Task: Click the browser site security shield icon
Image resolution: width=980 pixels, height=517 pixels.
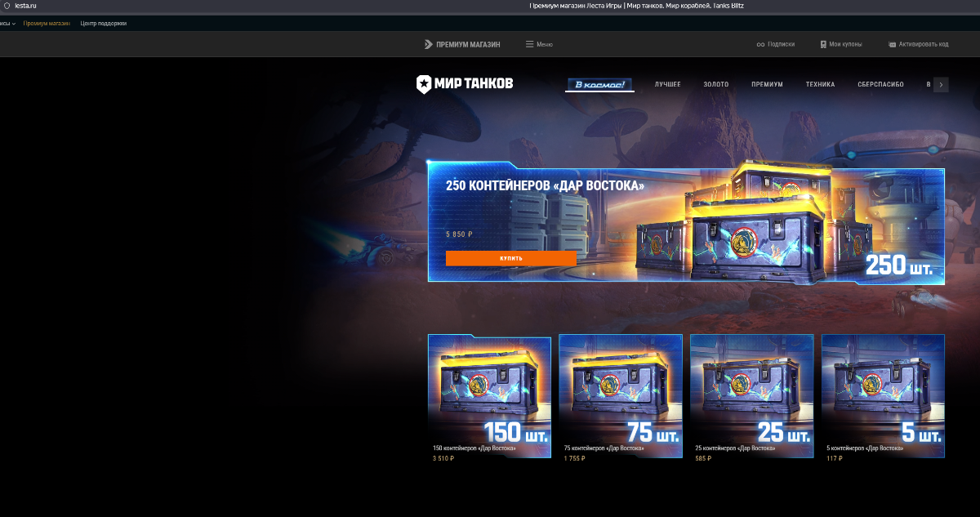Action: click(7, 6)
